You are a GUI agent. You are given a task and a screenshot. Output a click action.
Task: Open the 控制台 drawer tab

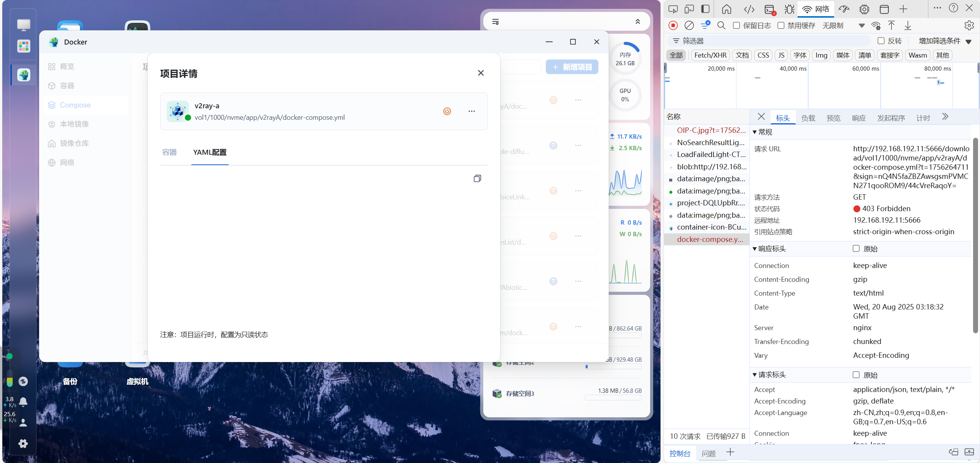click(680, 453)
